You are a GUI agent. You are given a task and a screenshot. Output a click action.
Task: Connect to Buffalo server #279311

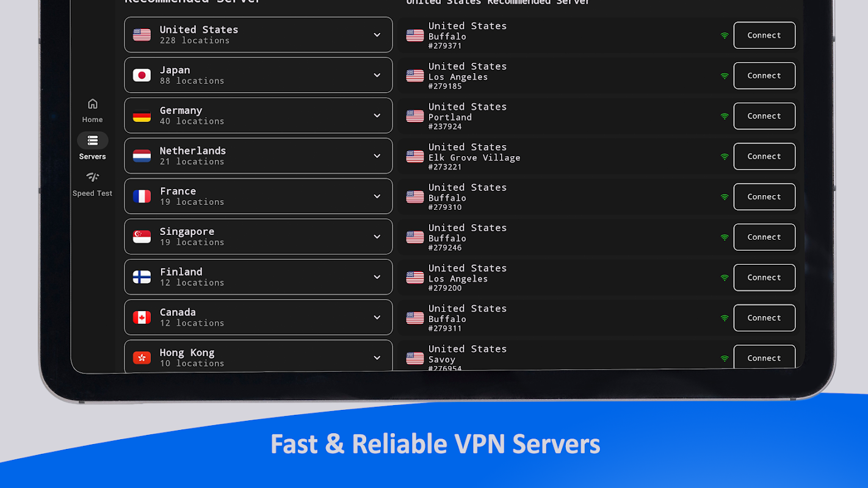coord(764,318)
